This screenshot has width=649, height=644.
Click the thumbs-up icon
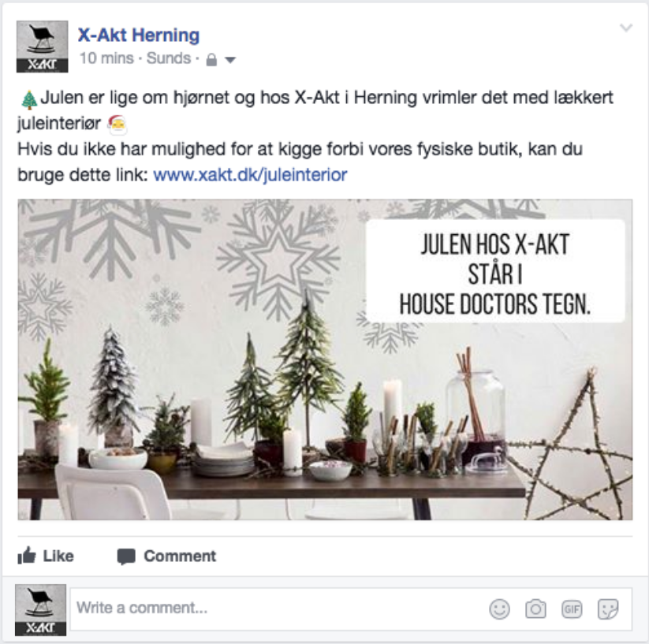27,556
